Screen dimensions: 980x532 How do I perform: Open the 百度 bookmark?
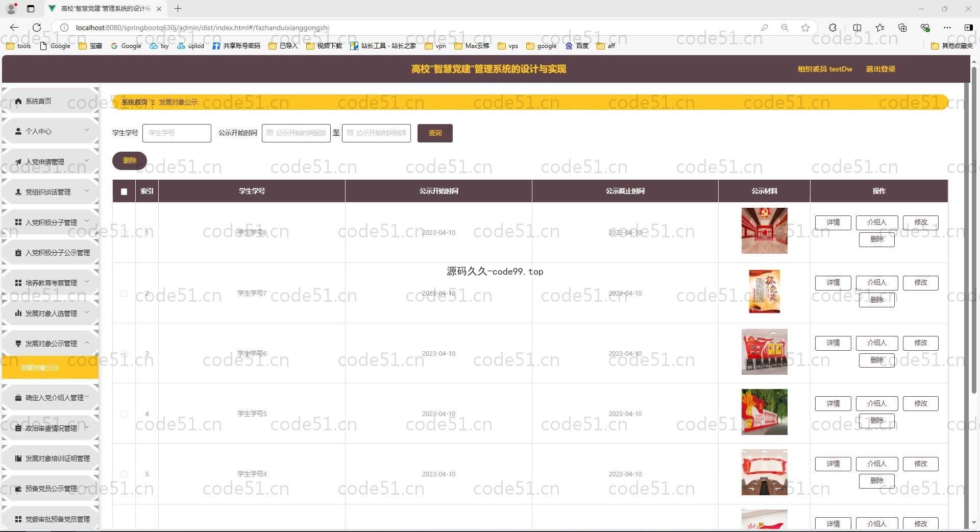click(x=577, y=46)
